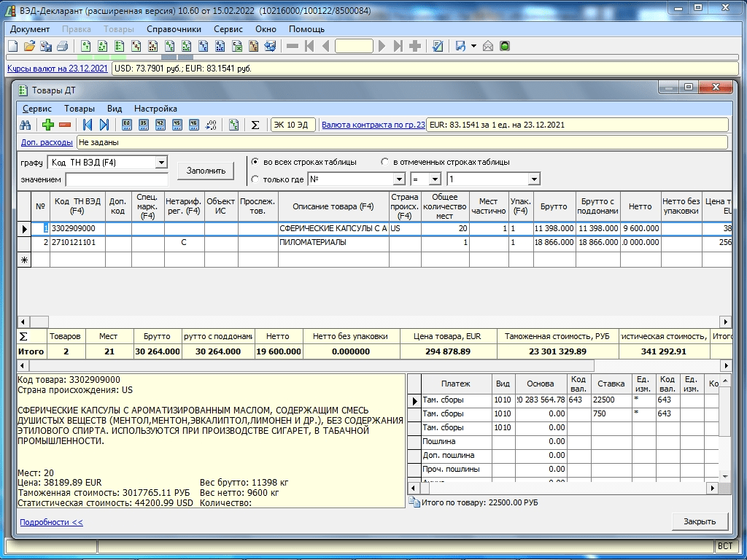Open the '=' comparison operator dropdown
Screen dimensions: 747x560
[436, 179]
